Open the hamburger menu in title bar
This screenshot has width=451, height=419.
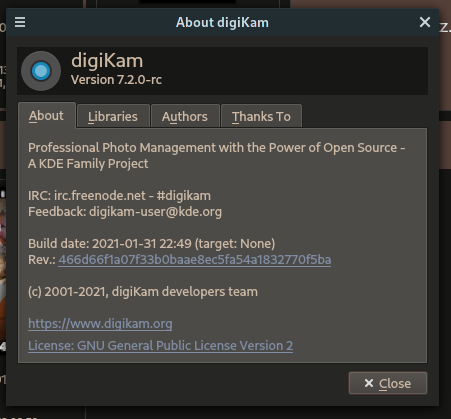point(20,22)
